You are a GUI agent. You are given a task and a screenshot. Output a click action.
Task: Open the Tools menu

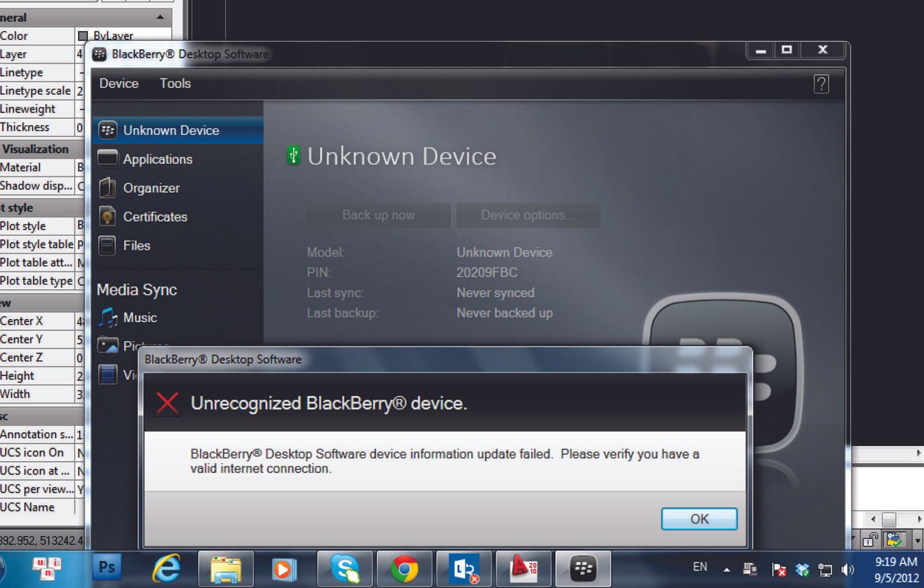(x=175, y=83)
